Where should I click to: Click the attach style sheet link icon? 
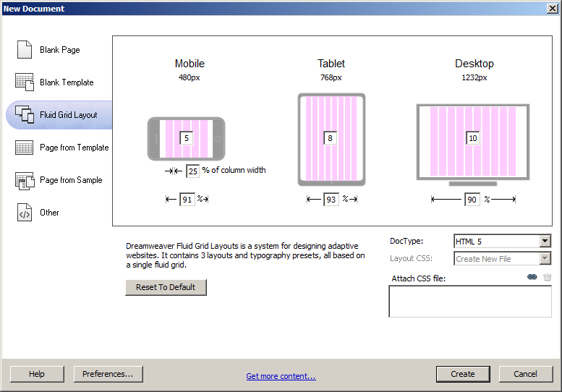pos(532,277)
